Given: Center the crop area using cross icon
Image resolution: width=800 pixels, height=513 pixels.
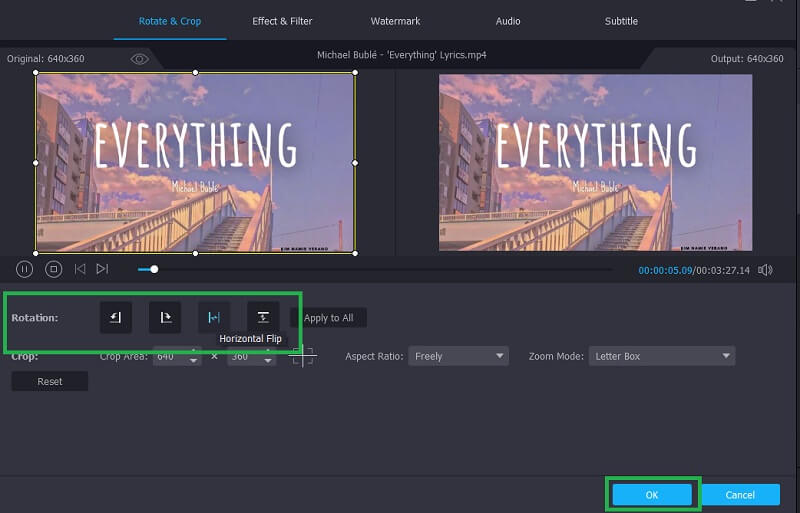Looking at the screenshot, I should [304, 356].
